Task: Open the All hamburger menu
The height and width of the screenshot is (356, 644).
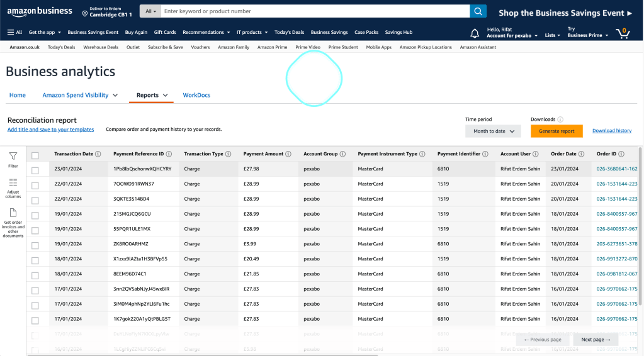Action: [x=14, y=32]
